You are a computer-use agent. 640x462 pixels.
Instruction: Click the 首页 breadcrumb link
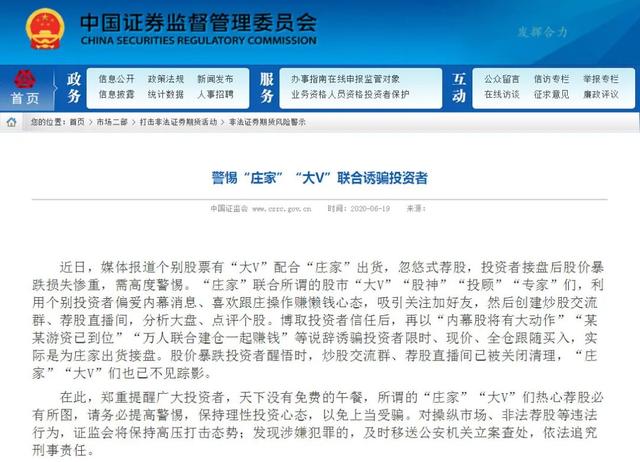click(77, 122)
